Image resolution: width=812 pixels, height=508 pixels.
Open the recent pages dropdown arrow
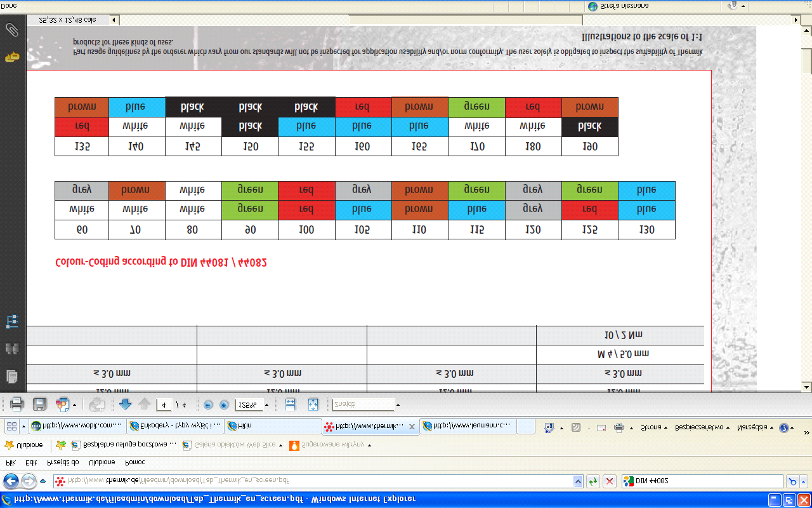(x=43, y=481)
